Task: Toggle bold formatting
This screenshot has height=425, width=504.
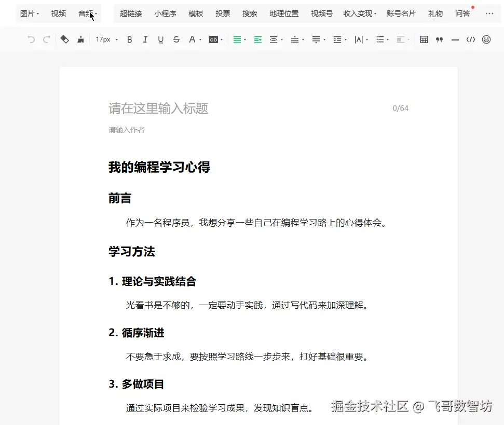Action: 130,39
